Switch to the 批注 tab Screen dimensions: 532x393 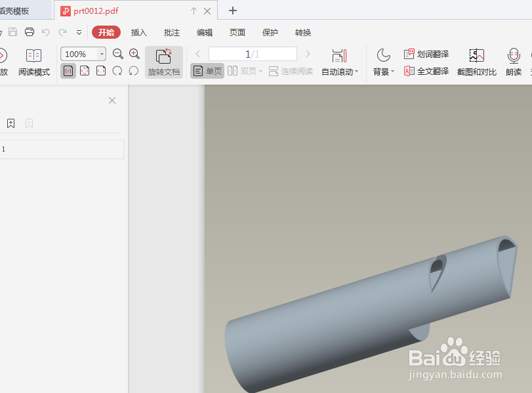tap(172, 33)
